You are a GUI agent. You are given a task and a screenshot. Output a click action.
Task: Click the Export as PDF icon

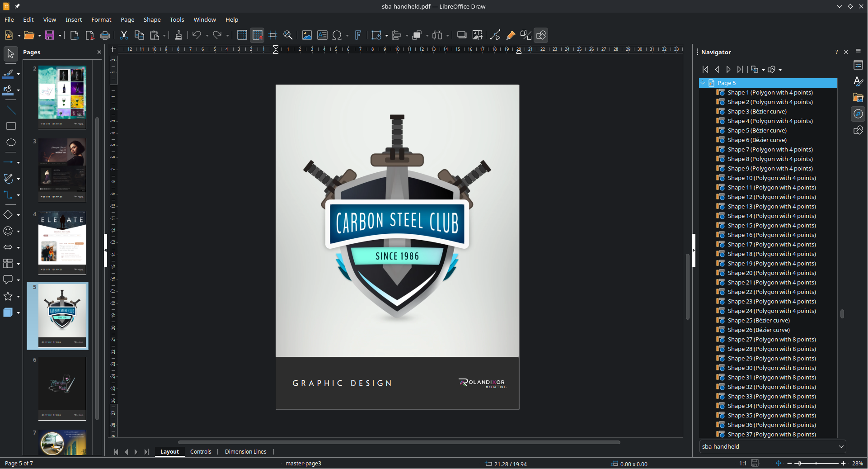89,35
